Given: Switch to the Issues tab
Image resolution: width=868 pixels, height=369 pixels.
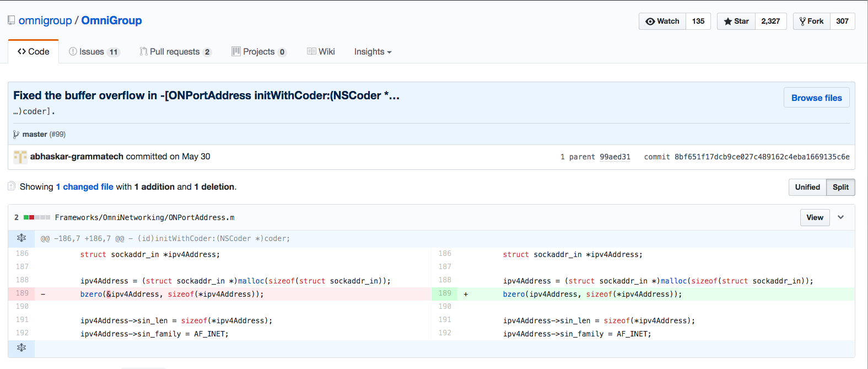Looking at the screenshot, I should pos(94,51).
